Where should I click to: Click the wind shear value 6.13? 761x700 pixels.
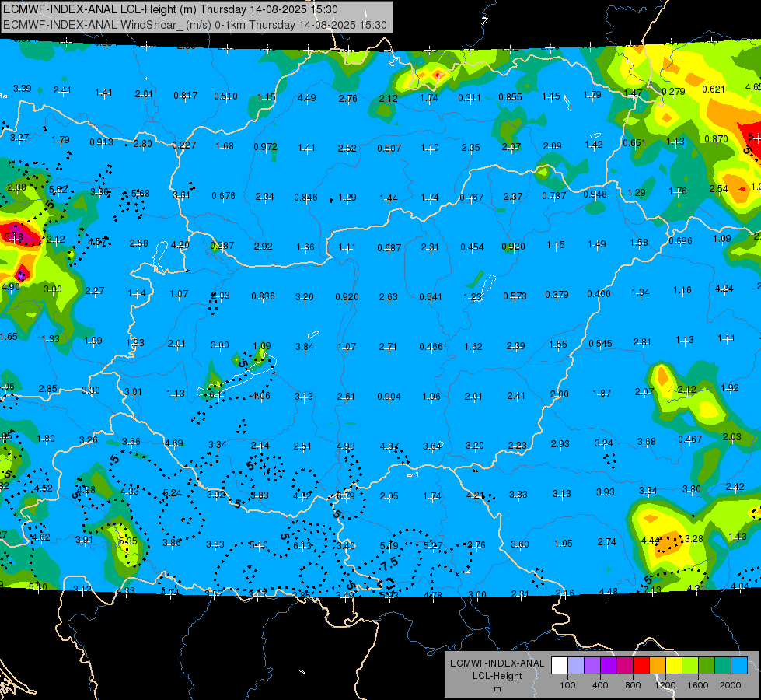[302, 545]
